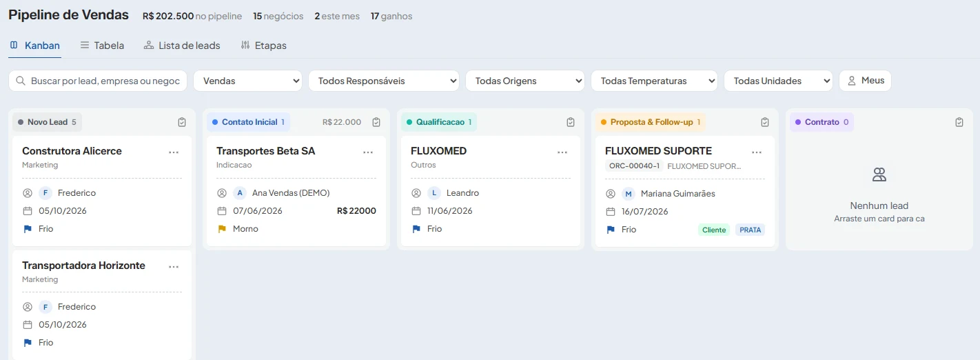Click the Frio flag on Construtora Alicerce card
The image size is (980, 360).
28,229
